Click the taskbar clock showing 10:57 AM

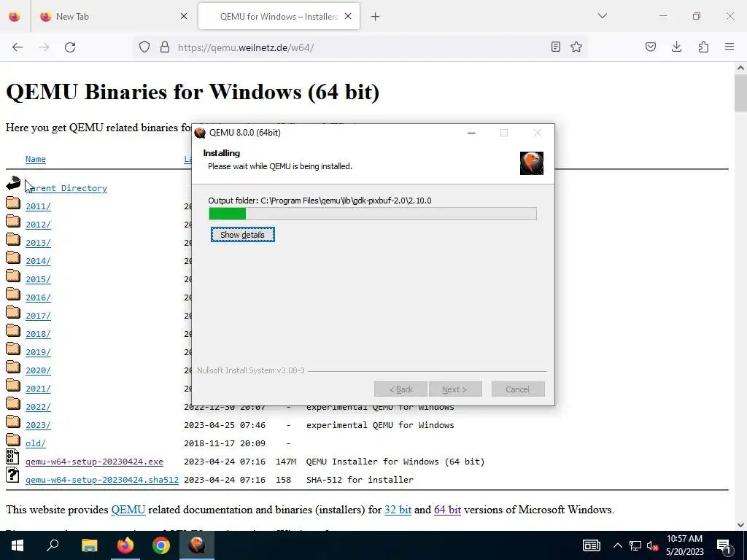(x=684, y=545)
